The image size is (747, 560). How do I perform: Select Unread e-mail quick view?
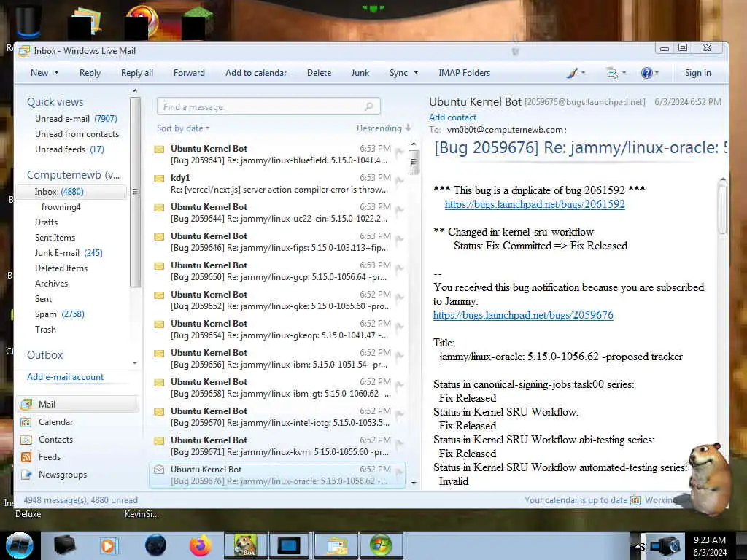[x=76, y=119]
